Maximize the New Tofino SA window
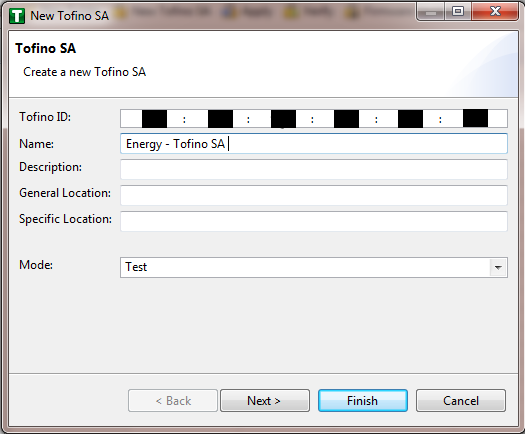The width and height of the screenshot is (525, 434). (x=458, y=11)
